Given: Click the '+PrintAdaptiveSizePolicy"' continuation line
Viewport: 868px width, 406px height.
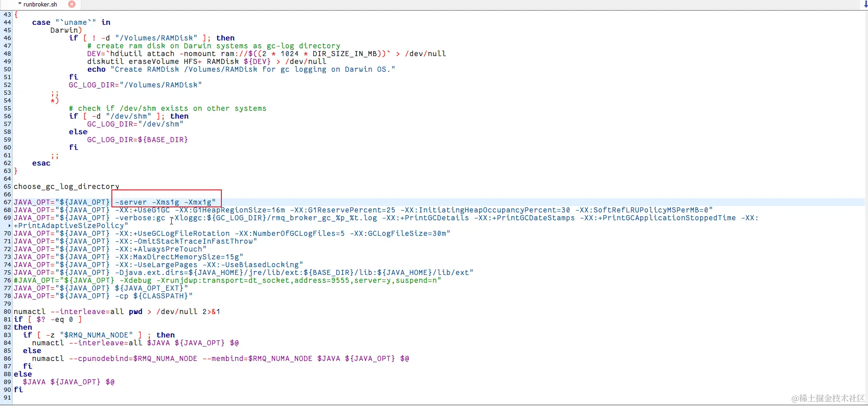Looking at the screenshot, I should click(x=71, y=225).
